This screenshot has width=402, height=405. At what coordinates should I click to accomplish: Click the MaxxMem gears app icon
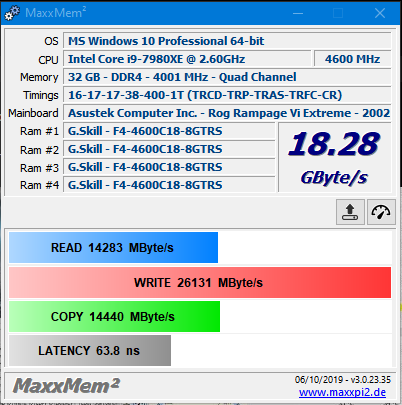tap(12, 13)
